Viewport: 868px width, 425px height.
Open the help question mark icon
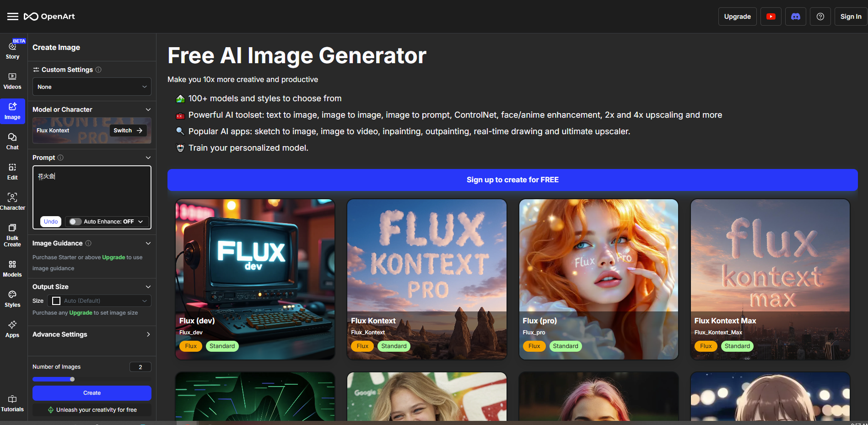pos(820,16)
